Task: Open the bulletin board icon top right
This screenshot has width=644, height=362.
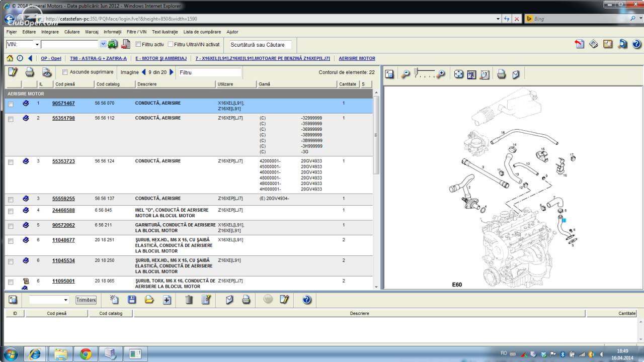Action: (x=608, y=44)
